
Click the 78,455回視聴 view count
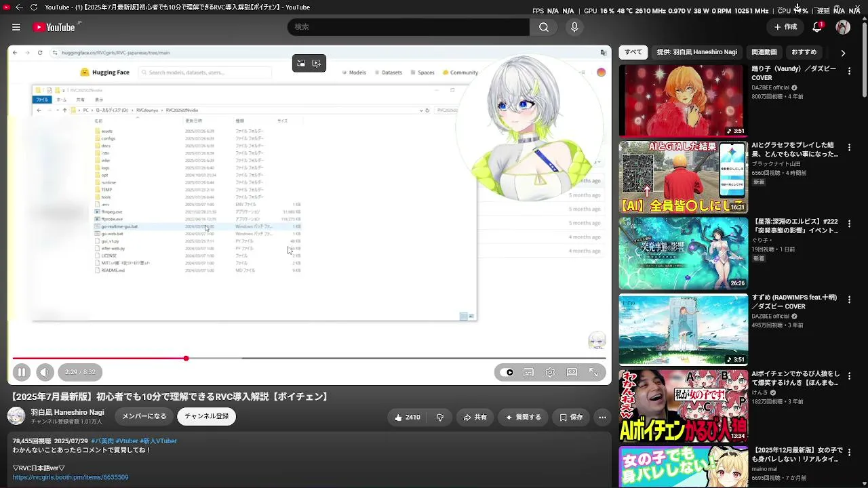[31, 441]
